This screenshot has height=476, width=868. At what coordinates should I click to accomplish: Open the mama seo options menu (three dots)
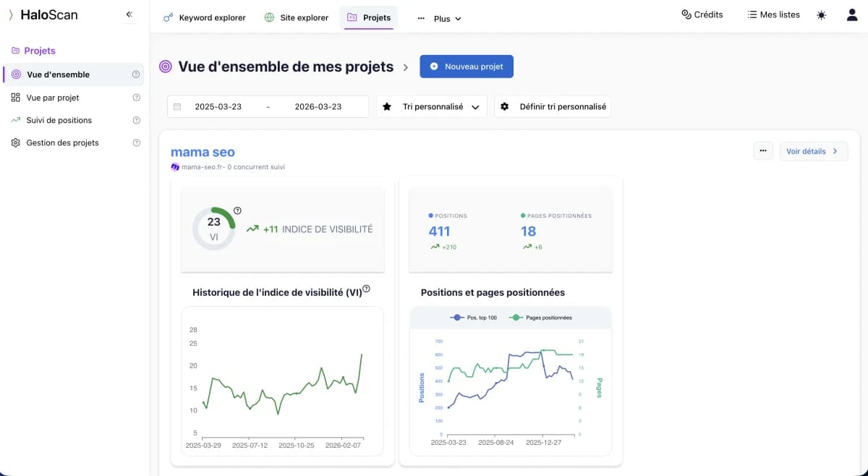click(763, 150)
